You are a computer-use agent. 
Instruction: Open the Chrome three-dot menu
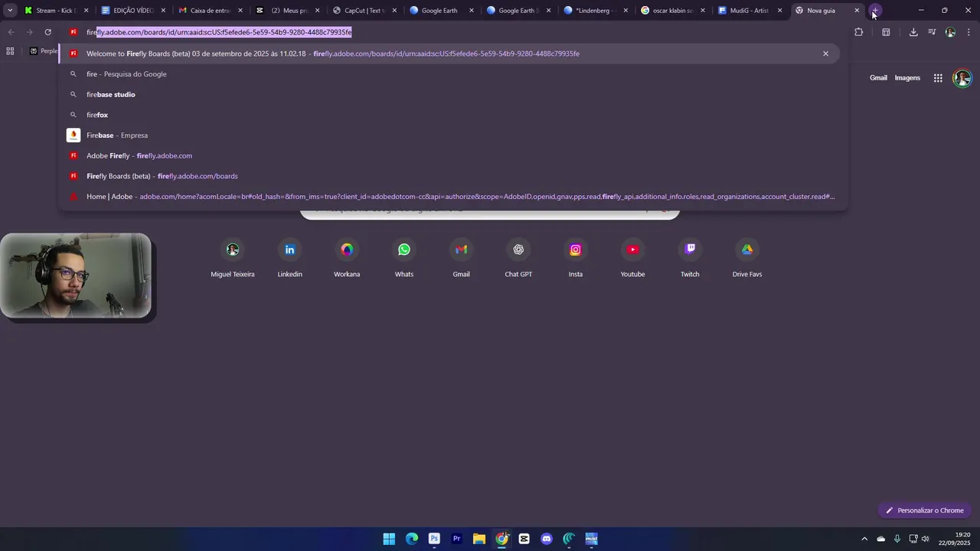969,32
